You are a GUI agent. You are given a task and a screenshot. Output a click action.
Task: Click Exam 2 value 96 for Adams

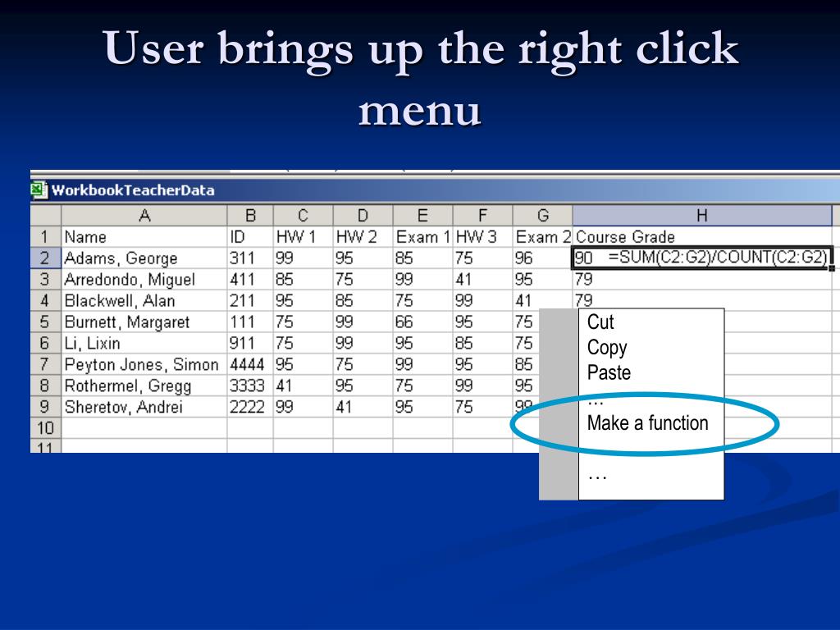click(x=543, y=258)
